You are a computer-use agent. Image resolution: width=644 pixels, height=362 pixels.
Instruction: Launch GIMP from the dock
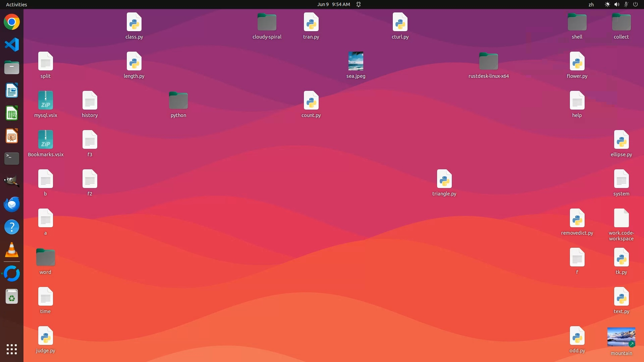[12, 181]
